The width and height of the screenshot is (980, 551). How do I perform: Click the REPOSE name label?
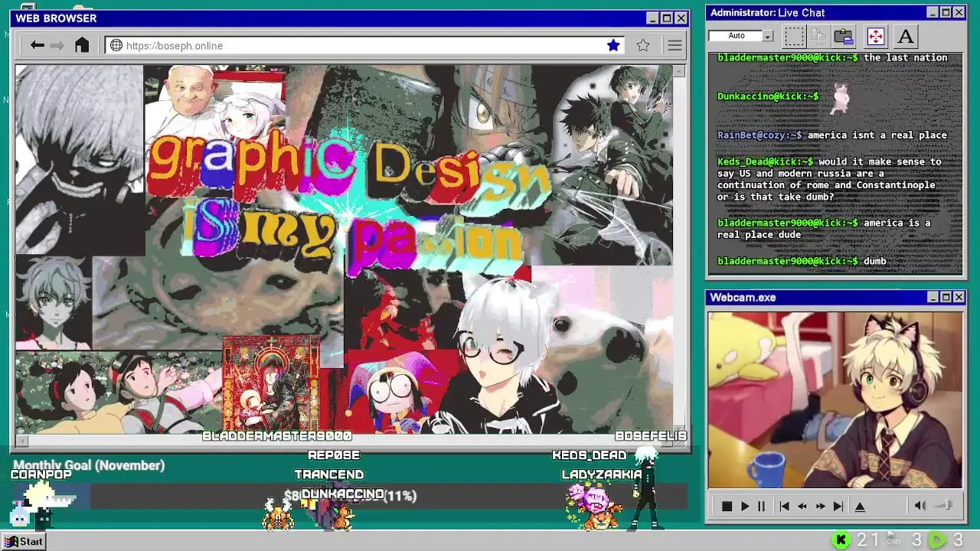coord(334,455)
